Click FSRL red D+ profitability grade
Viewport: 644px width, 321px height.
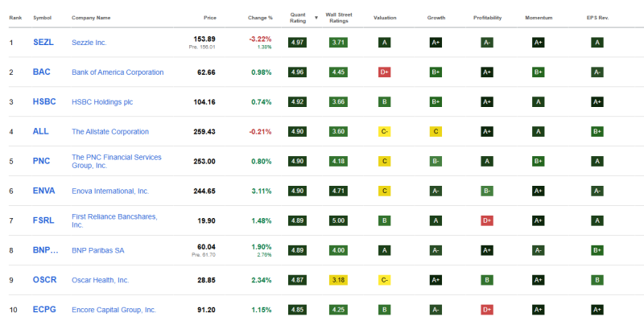tap(487, 221)
